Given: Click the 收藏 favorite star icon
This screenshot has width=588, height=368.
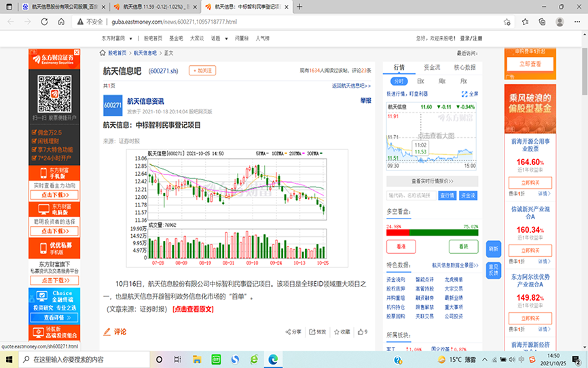Looking at the screenshot, I should (x=336, y=332).
